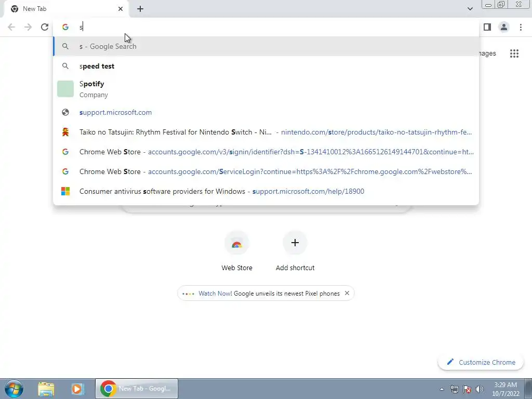Click the browser forward arrow
Viewport: 532px width, 399px height.
tap(28, 27)
